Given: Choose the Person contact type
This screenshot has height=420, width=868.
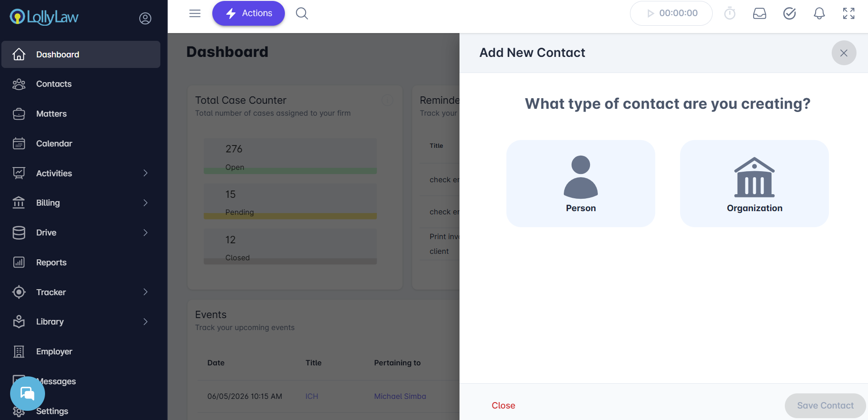Looking at the screenshot, I should click(x=581, y=184).
